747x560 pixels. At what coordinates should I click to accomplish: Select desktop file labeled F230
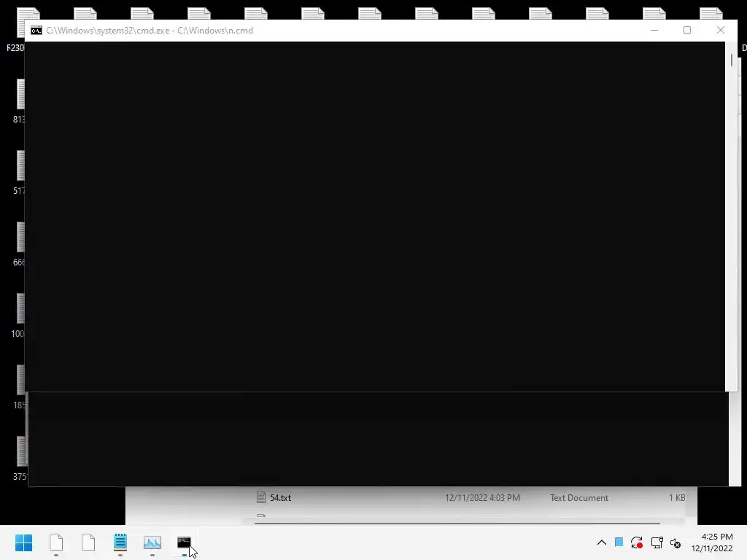tap(17, 28)
